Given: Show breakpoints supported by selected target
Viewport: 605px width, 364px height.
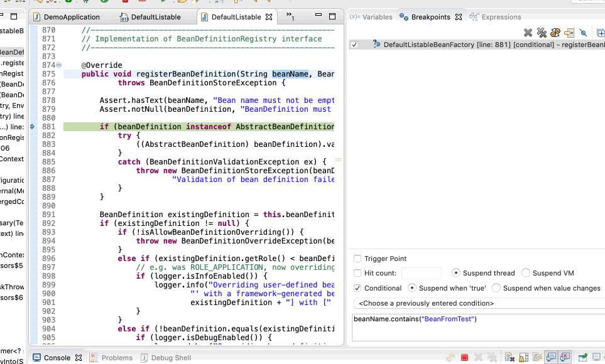Looking at the screenshot, I should (556, 33).
